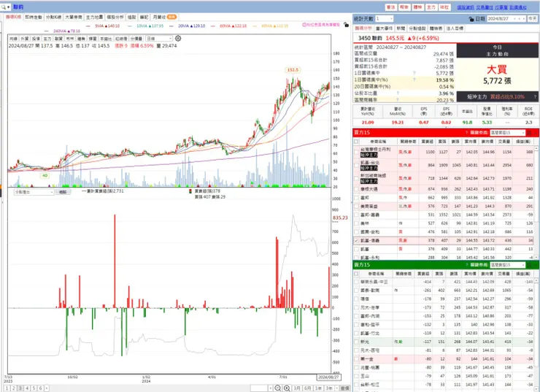Click the 152.5 price label on chart
Image resolution: width=540 pixels, height=392 pixels.
click(293, 70)
